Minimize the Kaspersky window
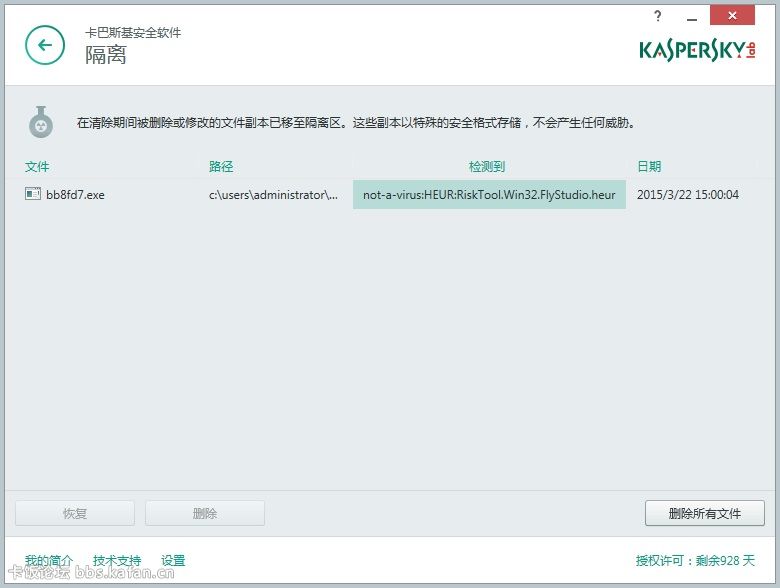 (x=690, y=16)
